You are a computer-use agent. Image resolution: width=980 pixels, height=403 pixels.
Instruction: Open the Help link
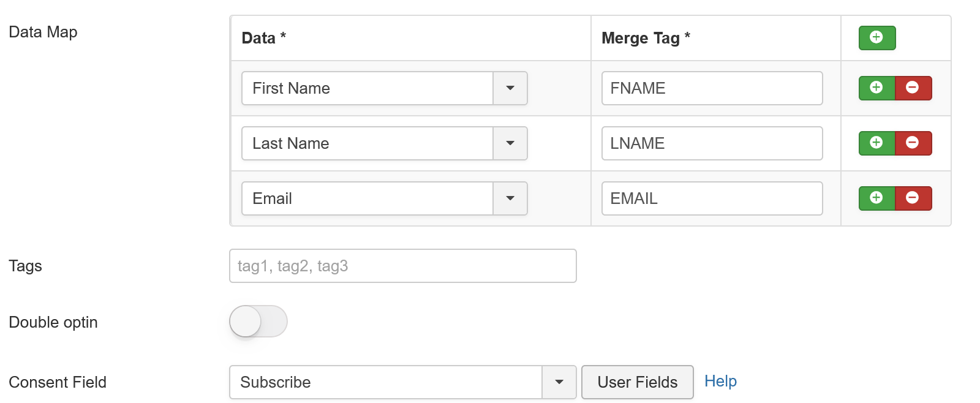[x=720, y=381]
